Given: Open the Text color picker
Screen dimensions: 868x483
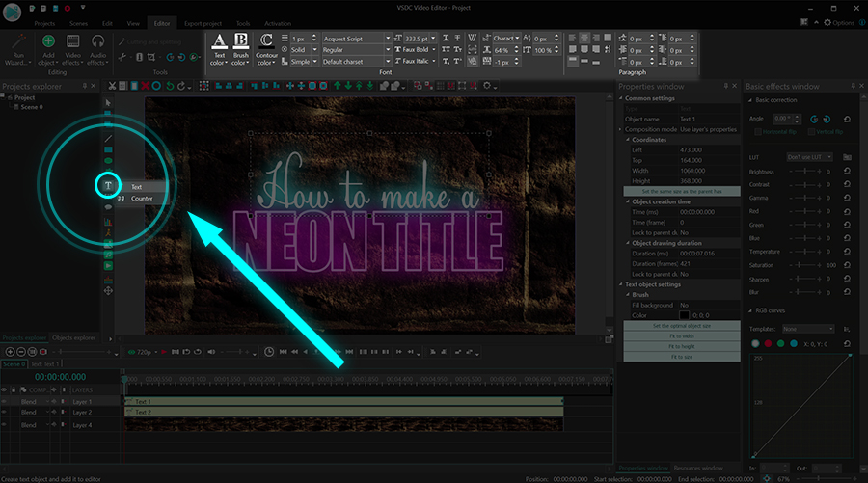Looking at the screenshot, I should point(219,49).
